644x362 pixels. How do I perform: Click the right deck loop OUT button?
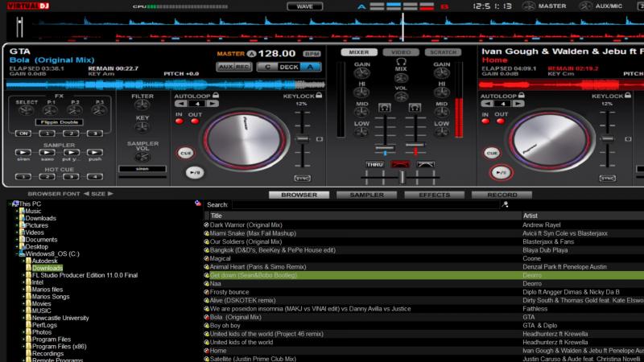[x=501, y=121]
